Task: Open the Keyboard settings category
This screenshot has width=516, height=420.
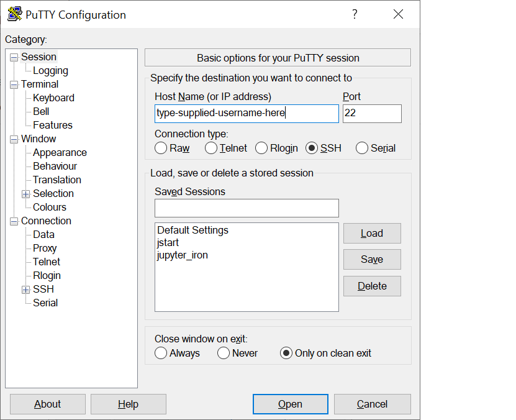Action: click(x=53, y=98)
